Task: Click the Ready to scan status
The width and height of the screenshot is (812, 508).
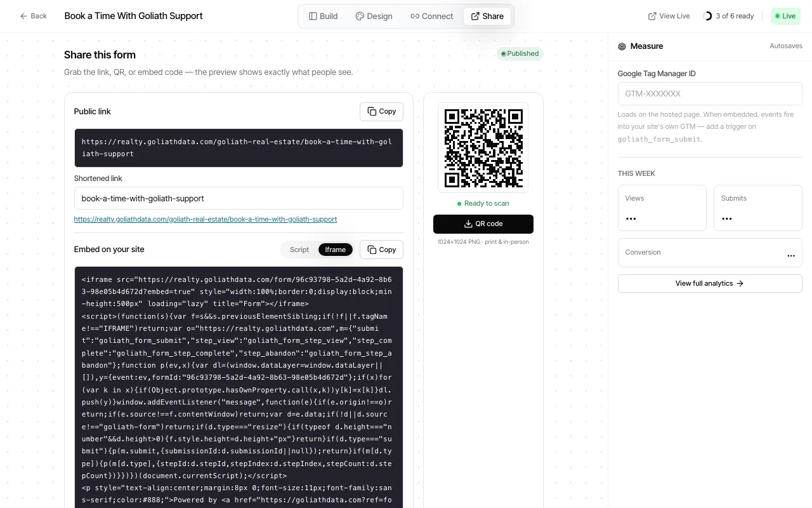Action: [483, 203]
